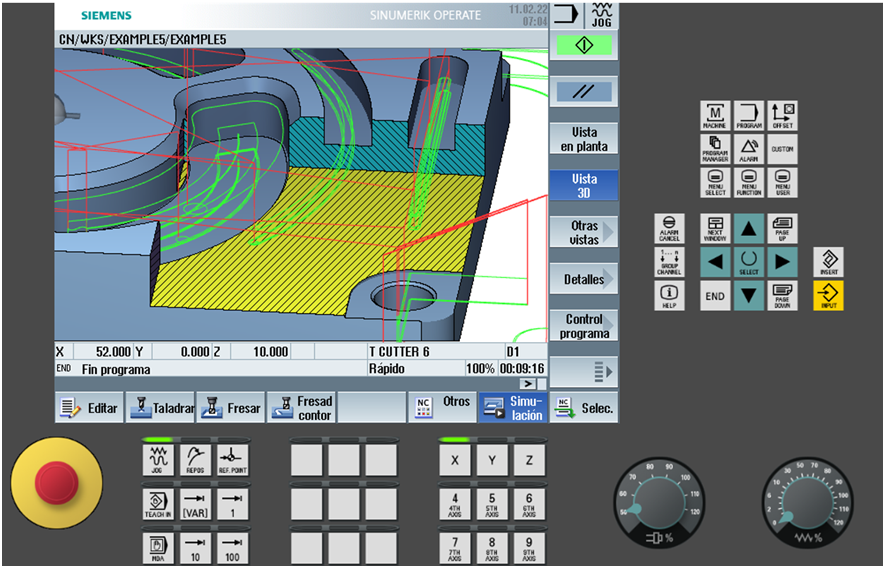Click the horizontal softkey bar extension arrow
The width and height of the screenshot is (885, 568).
pos(528,384)
